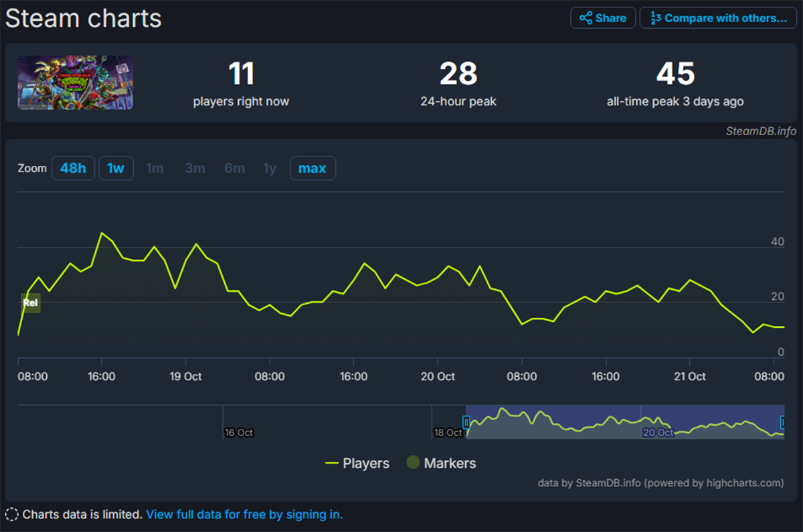Click the Share button
The image size is (803, 532).
tap(603, 18)
